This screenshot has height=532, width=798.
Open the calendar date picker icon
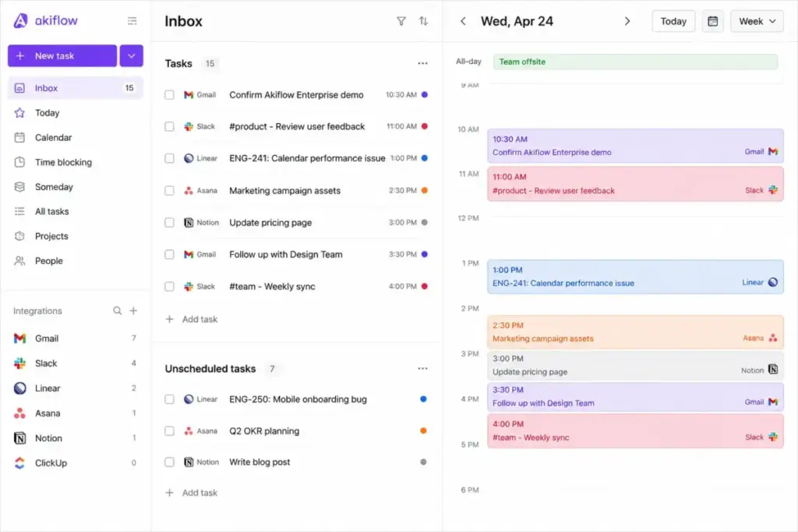point(712,21)
